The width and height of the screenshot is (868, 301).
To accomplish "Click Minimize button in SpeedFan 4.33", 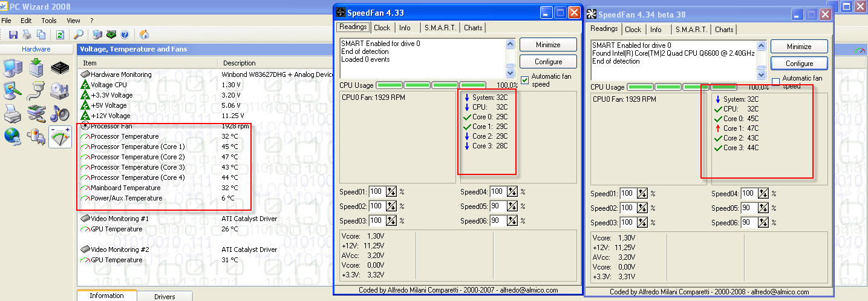I will 548,45.
